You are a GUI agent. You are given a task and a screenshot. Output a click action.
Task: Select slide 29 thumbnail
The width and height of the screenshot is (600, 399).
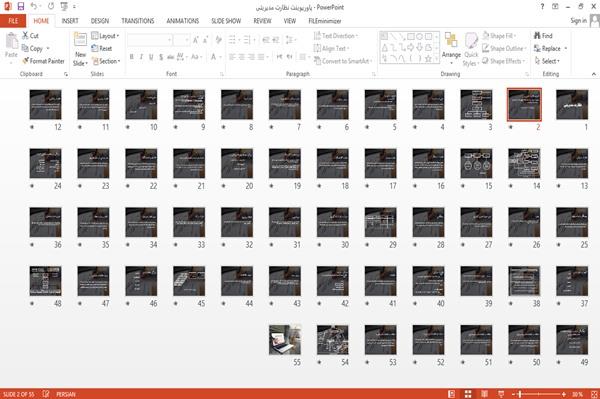pos(381,222)
